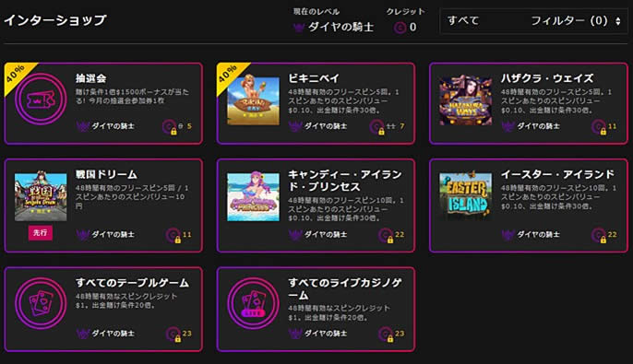The width and height of the screenshot is (633, 364).
Task: Open the イースター・アイランド game thumbnail
Action: pyautogui.click(x=465, y=196)
